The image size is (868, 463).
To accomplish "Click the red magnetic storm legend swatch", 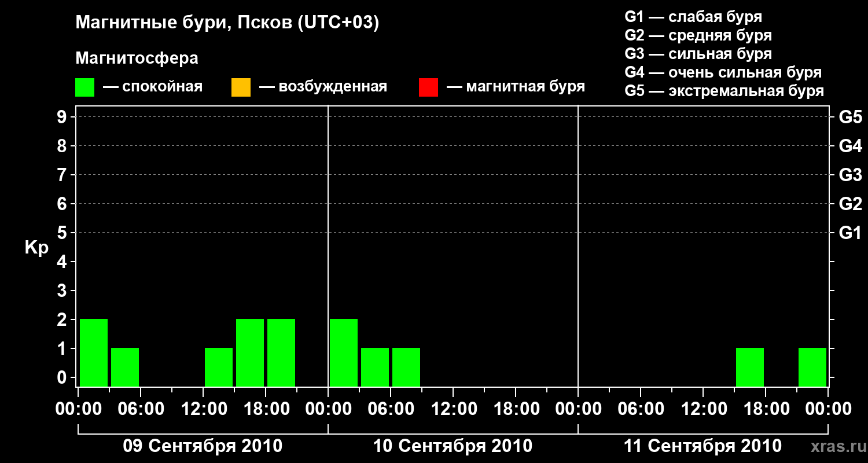I will point(428,87).
